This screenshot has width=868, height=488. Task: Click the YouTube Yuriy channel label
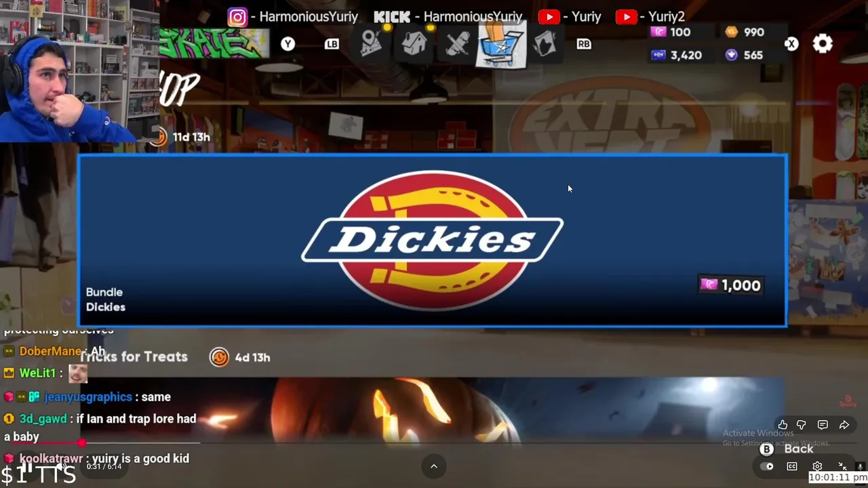(570, 17)
